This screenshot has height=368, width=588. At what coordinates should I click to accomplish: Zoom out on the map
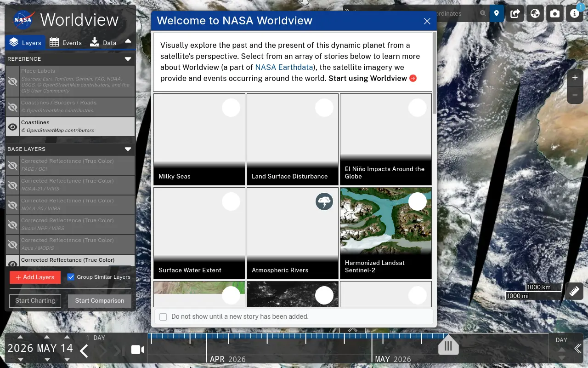tap(575, 95)
